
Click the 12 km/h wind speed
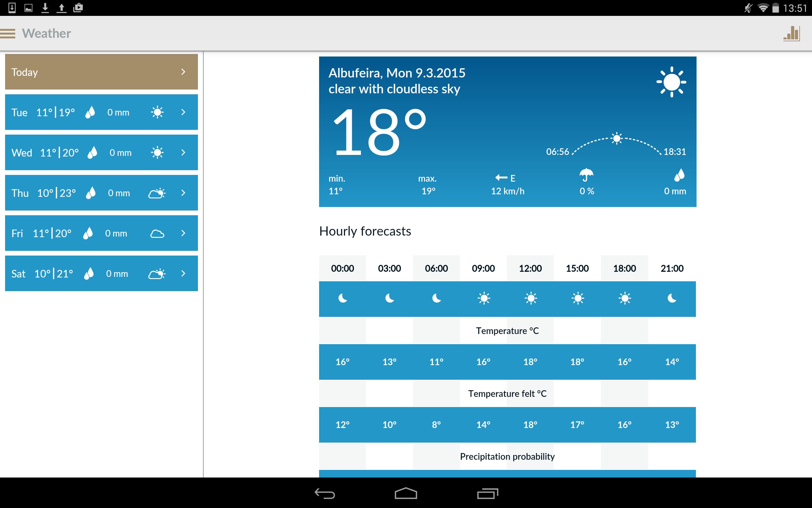(508, 191)
